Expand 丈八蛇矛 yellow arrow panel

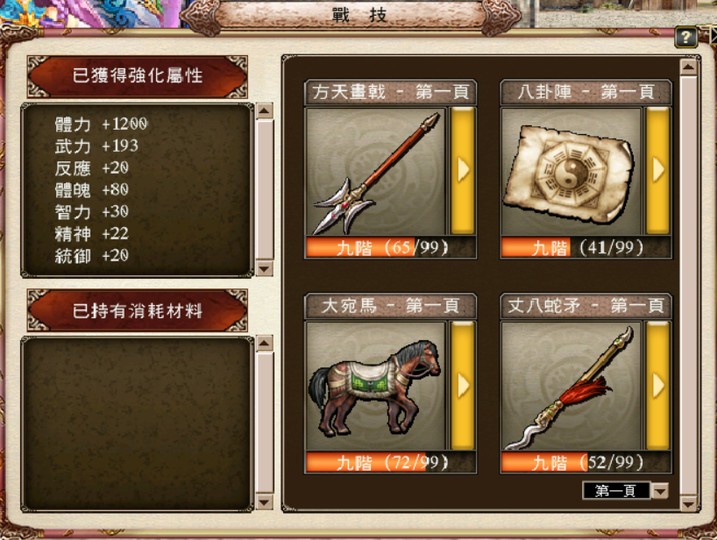(x=658, y=385)
